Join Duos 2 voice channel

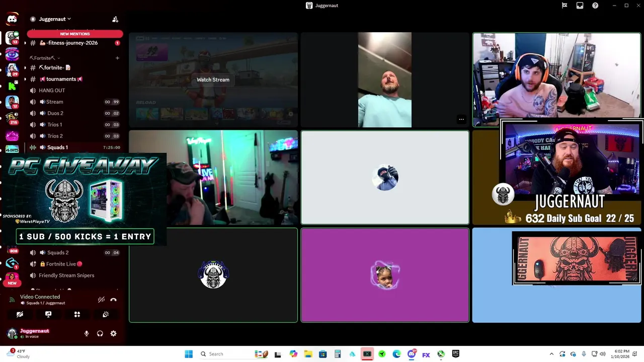tap(74, 113)
